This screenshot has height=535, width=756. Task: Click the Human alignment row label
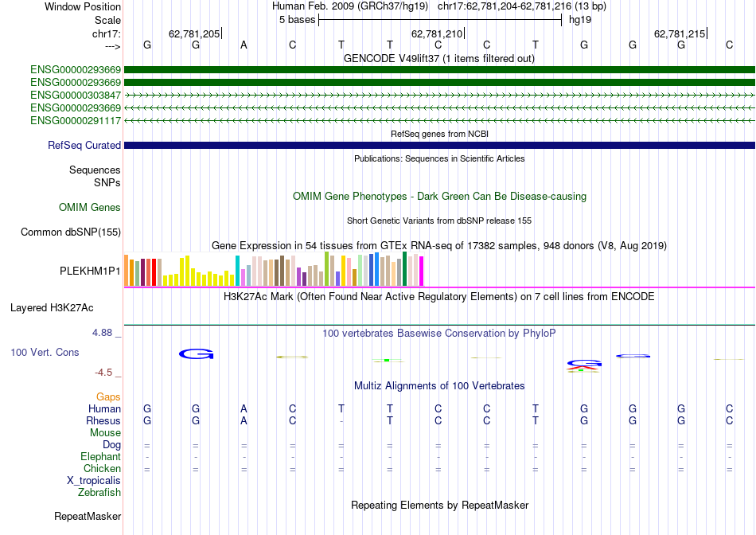tap(104, 408)
